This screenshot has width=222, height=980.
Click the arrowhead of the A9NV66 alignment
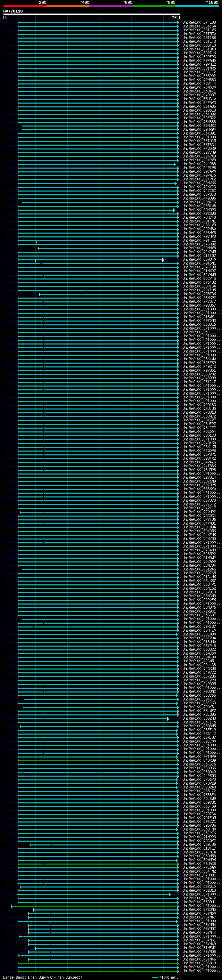point(176,183)
